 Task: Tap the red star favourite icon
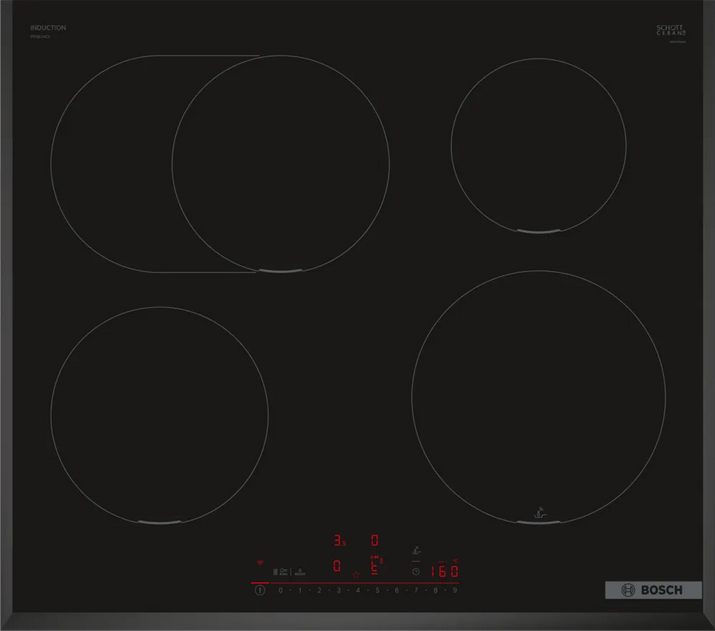355,575
